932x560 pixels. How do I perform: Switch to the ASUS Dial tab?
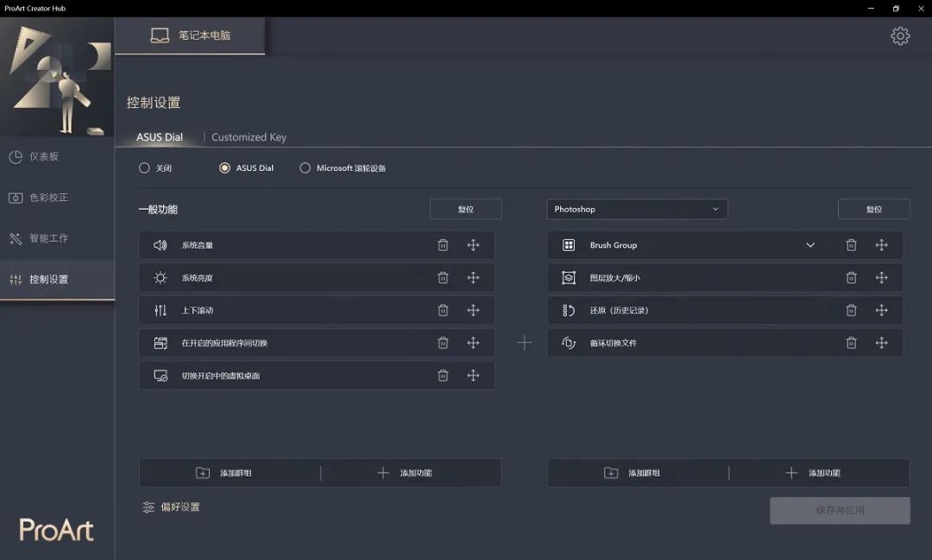pyautogui.click(x=160, y=137)
